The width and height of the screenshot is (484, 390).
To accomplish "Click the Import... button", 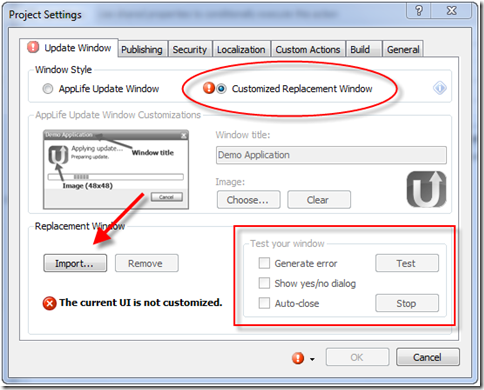I will click(x=75, y=263).
